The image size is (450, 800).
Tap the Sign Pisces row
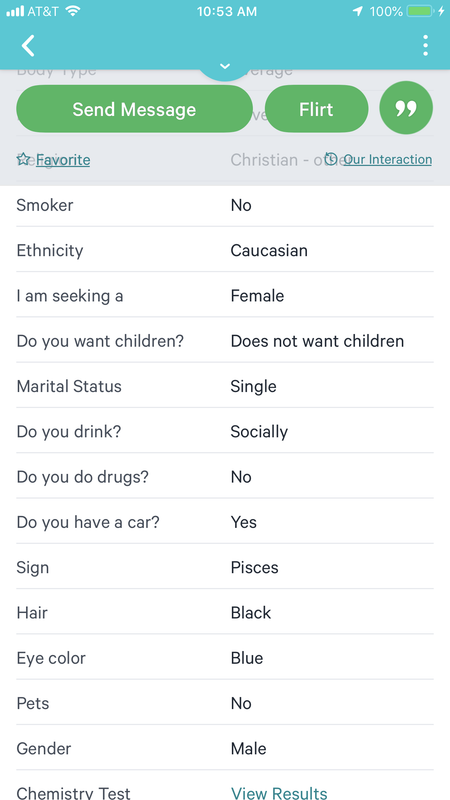coord(225,567)
